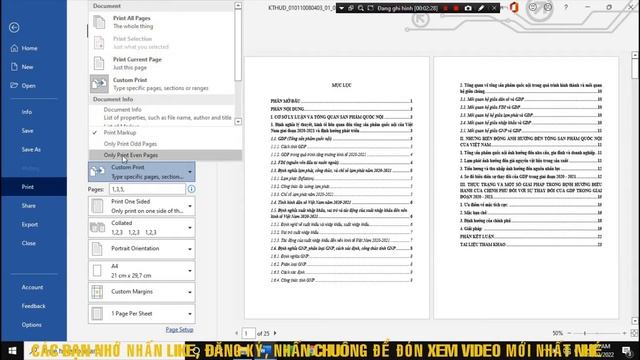Screen dimensions: 640x360
Task: Click the recorder full-screen region icon
Action: pyautogui.click(x=370, y=8)
